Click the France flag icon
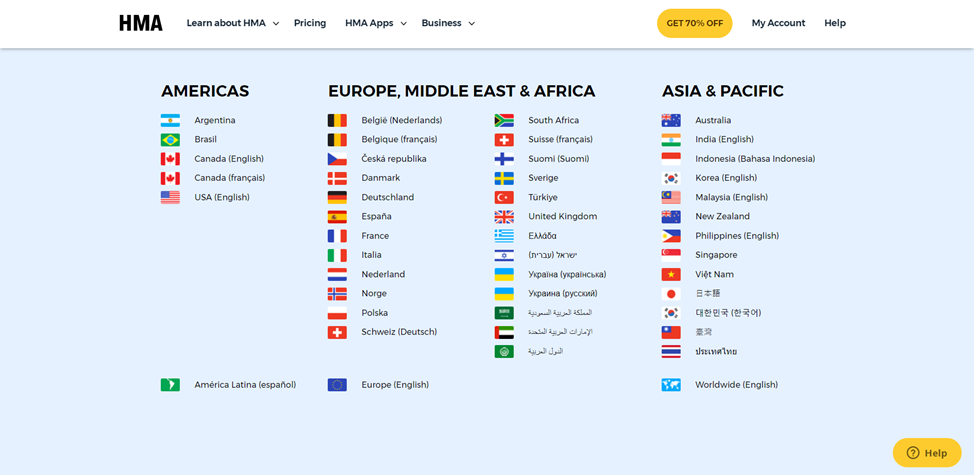 (x=337, y=236)
